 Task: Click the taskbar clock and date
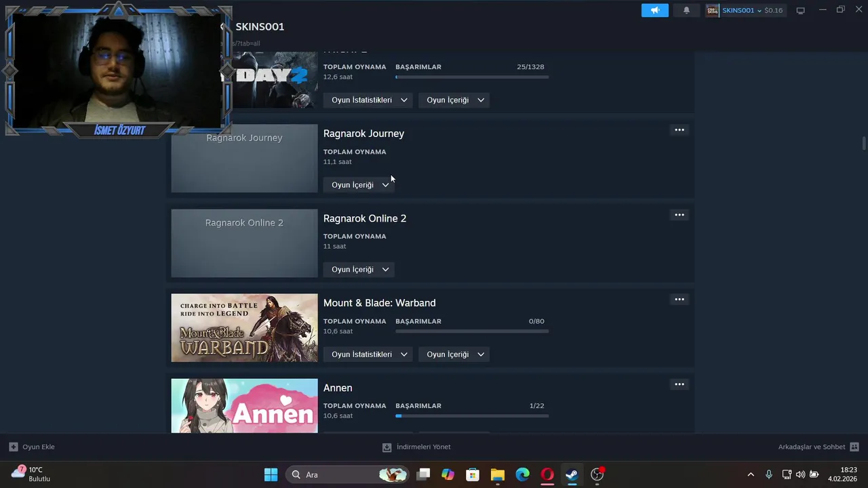(x=843, y=474)
